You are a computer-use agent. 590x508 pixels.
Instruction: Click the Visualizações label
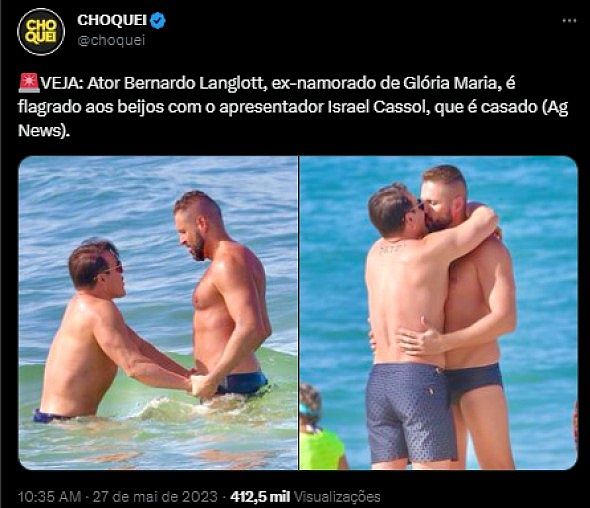337,496
